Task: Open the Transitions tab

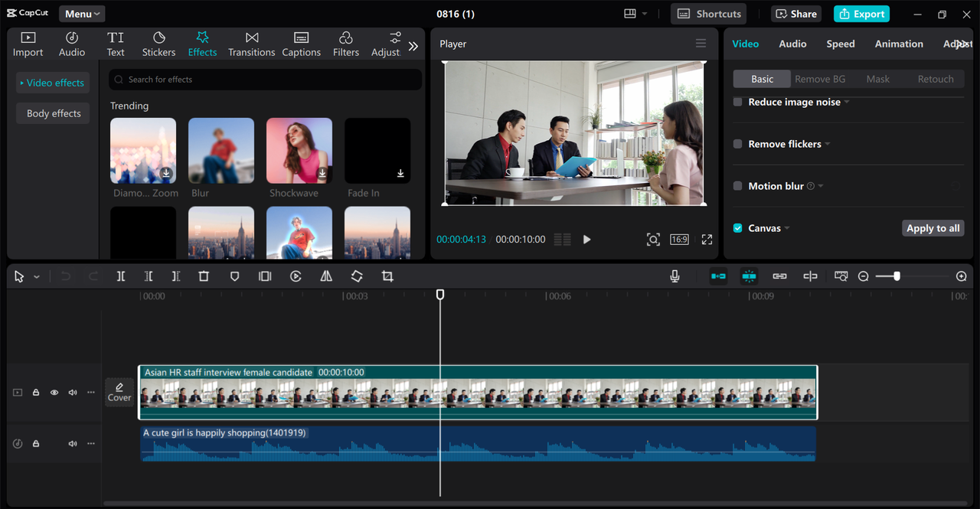Action: click(x=251, y=44)
